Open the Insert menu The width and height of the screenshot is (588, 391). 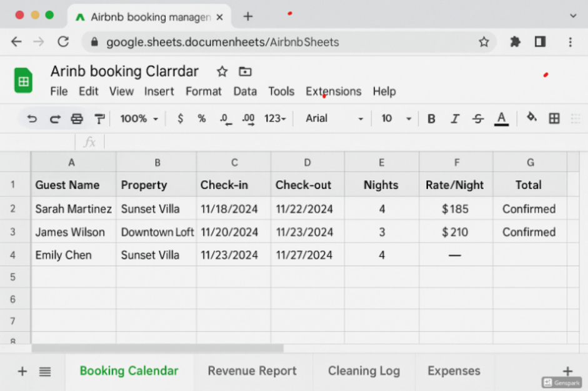click(x=159, y=91)
